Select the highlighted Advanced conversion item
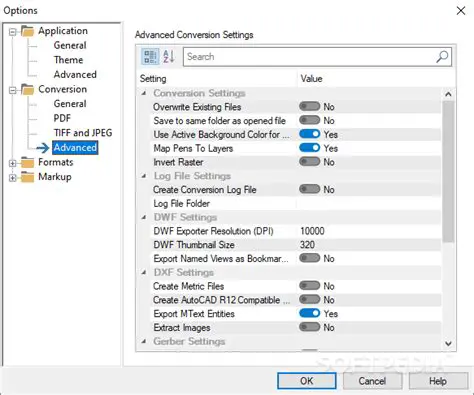The image size is (474, 395). click(75, 148)
